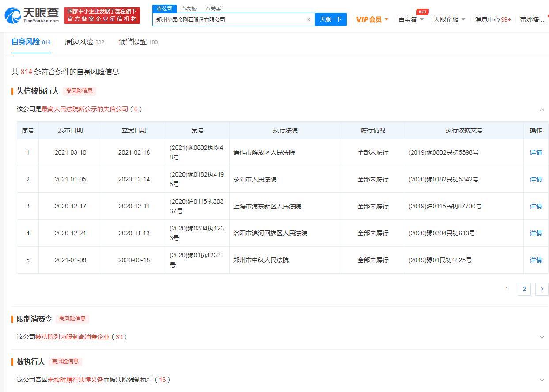Image resolution: width=549 pixels, height=392 pixels.
Task: Switch to the 查关系 search tab
Action: click(213, 8)
